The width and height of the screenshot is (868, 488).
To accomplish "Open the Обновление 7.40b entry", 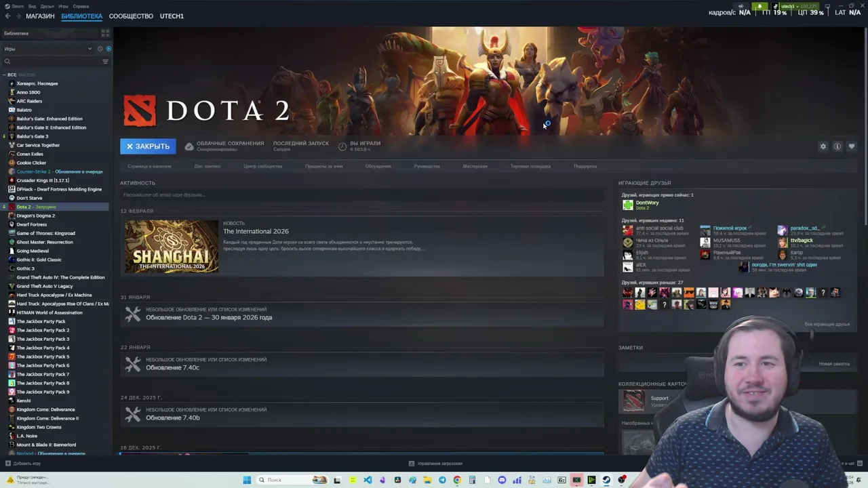I will click(172, 418).
